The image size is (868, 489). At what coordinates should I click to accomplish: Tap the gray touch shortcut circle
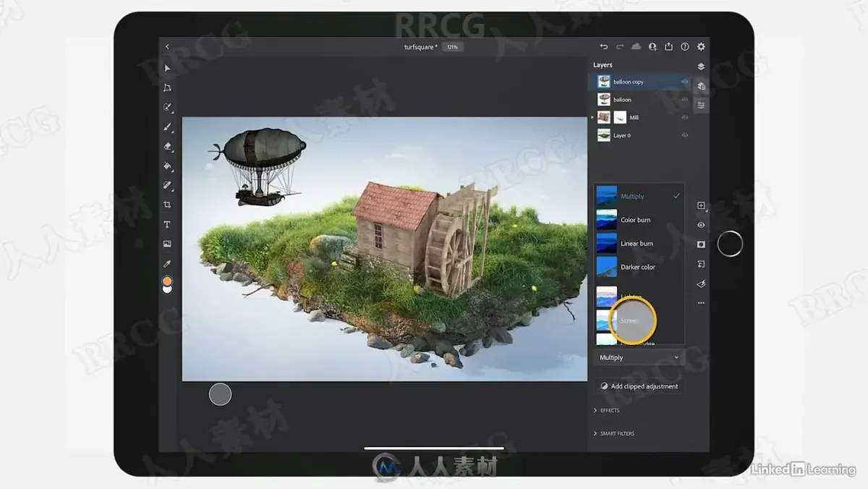pyautogui.click(x=220, y=394)
